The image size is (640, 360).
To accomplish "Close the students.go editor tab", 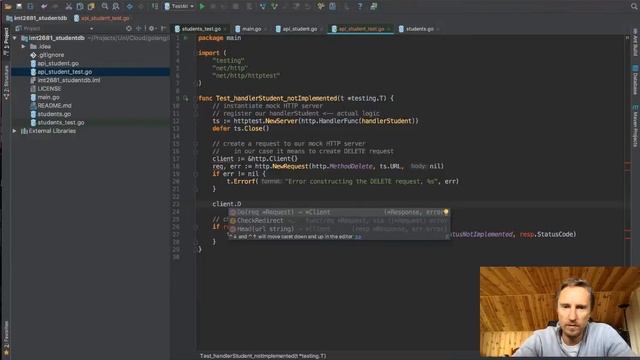I will [438, 29].
